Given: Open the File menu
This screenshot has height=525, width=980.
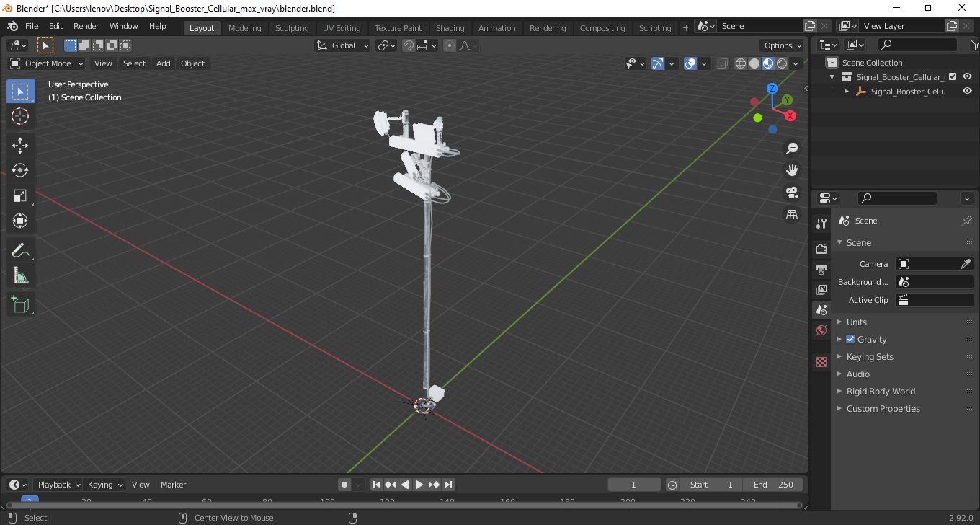Looking at the screenshot, I should pos(32,26).
